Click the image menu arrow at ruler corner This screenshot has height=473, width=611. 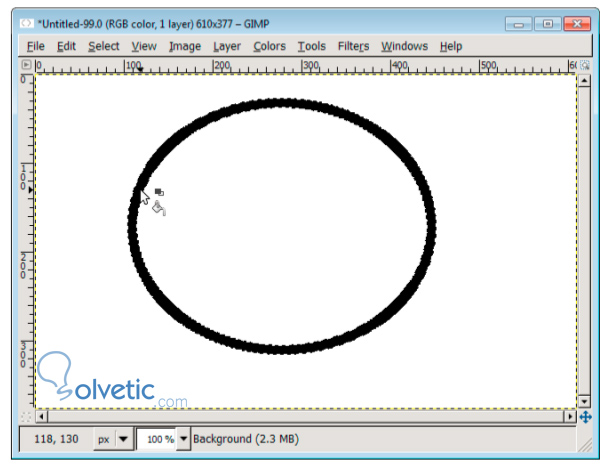26,64
